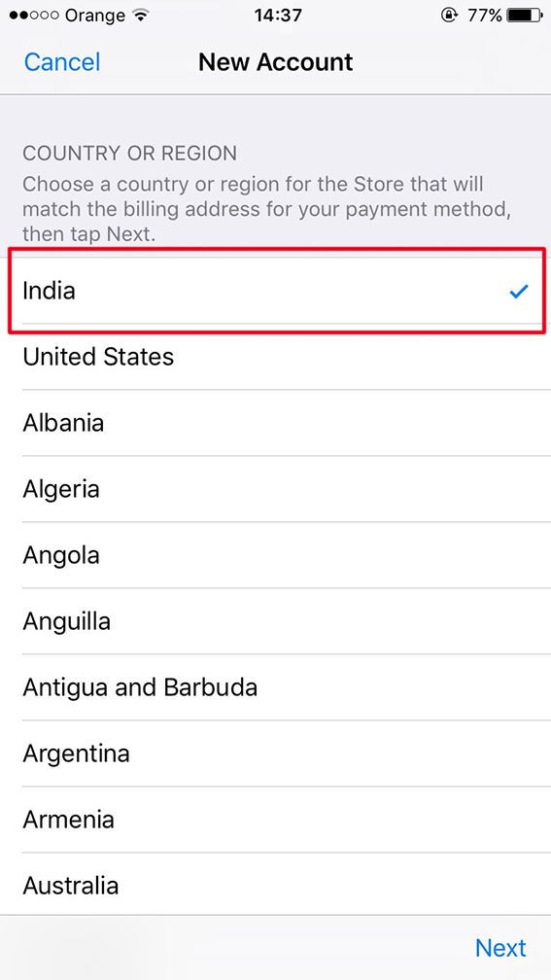Tap the New Account title

click(276, 62)
